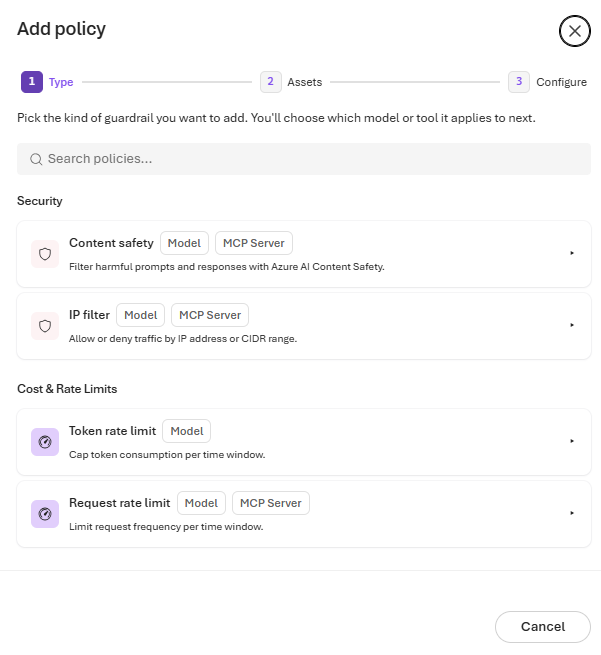Expand the Token rate limit arrow
Screen dimensions: 601x655
pos(572,441)
